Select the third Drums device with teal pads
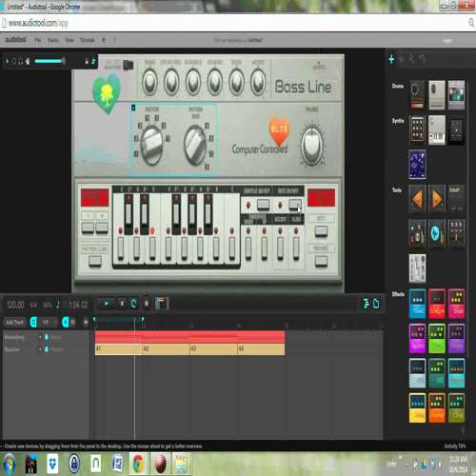The height and width of the screenshot is (476, 476). point(456,95)
